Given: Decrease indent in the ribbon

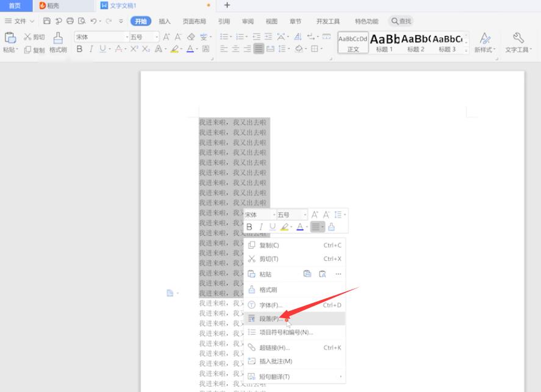Looking at the screenshot, I should pos(256,37).
